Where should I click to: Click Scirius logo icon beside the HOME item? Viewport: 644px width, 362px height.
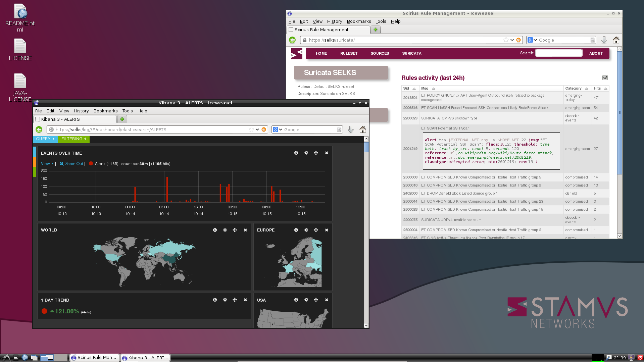pos(297,53)
